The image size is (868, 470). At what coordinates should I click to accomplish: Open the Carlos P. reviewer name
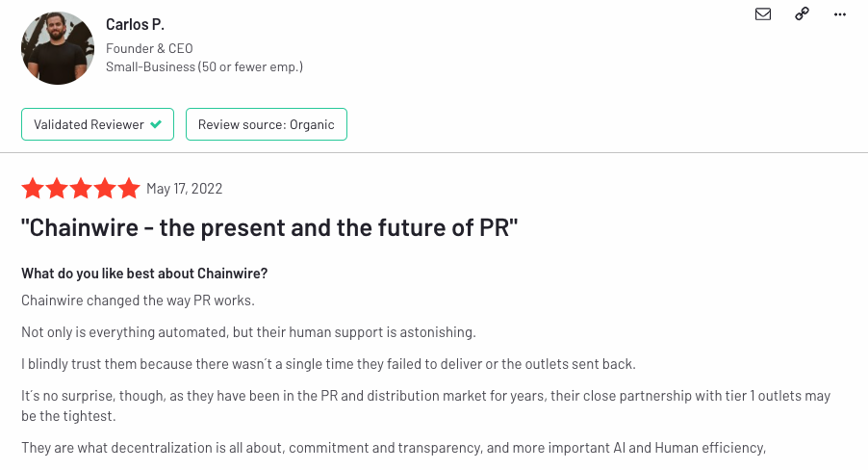(135, 24)
